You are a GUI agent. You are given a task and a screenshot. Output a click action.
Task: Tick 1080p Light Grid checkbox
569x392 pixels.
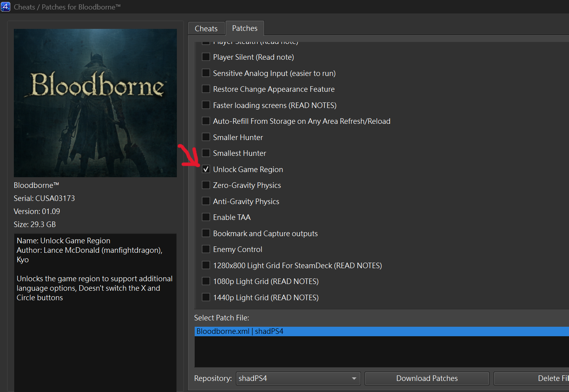(x=206, y=281)
